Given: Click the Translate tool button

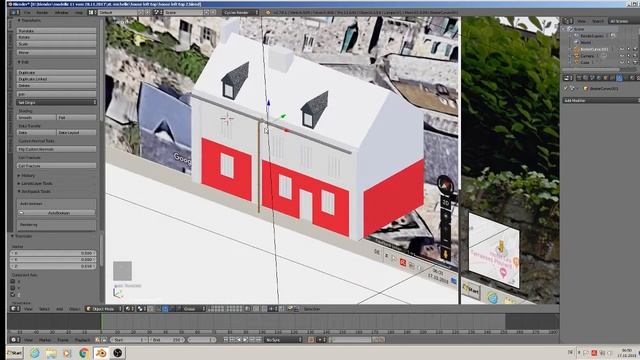Looking at the screenshot, I should click(56, 31).
